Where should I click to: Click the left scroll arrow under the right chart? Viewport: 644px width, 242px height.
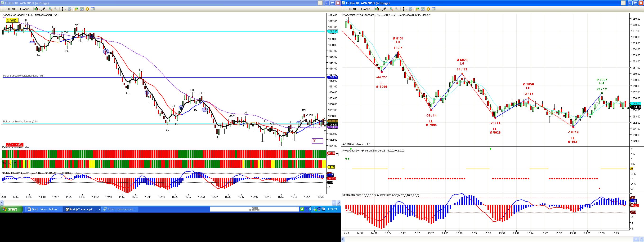(343, 239)
